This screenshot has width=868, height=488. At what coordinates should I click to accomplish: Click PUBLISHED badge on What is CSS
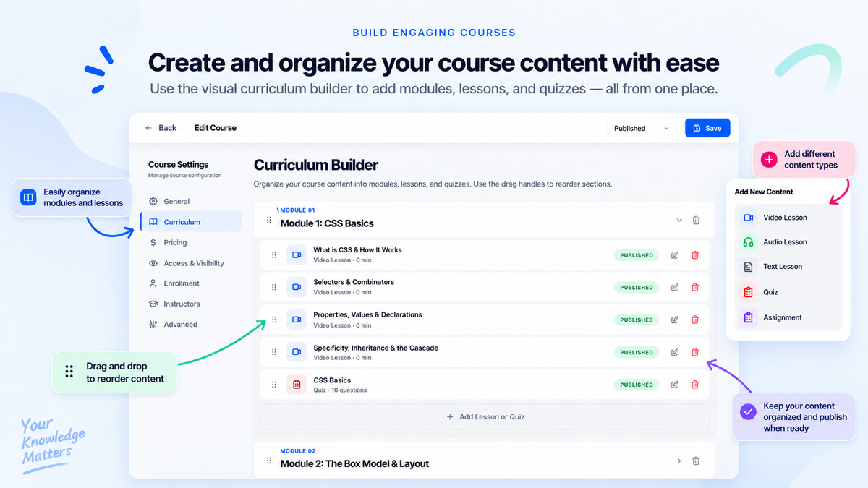coord(637,255)
